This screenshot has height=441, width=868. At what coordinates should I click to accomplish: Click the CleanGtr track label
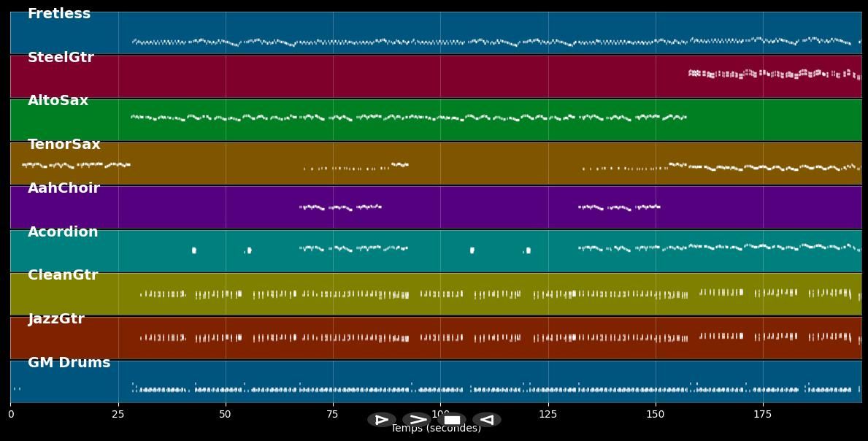coord(63,275)
